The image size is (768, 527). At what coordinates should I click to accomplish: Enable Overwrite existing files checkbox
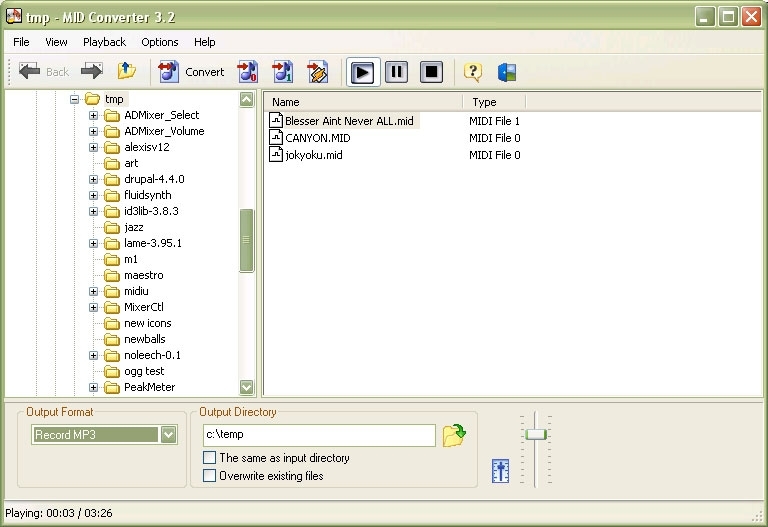pos(209,475)
